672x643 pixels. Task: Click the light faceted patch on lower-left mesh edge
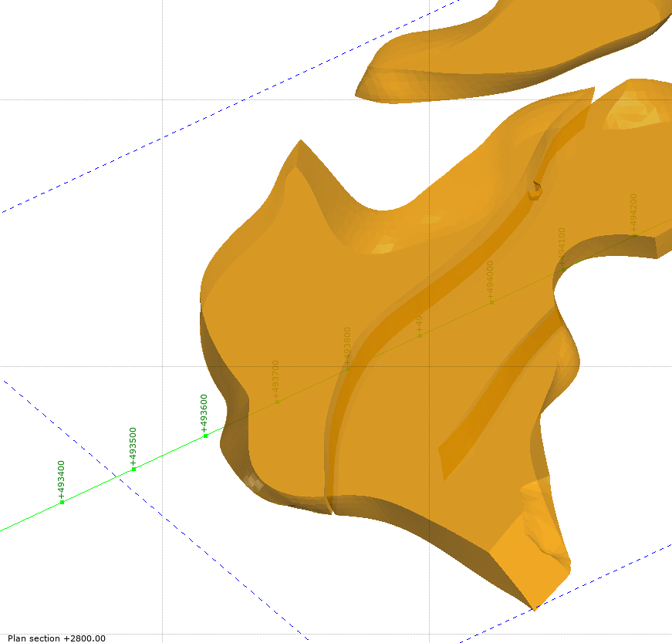tap(254, 483)
